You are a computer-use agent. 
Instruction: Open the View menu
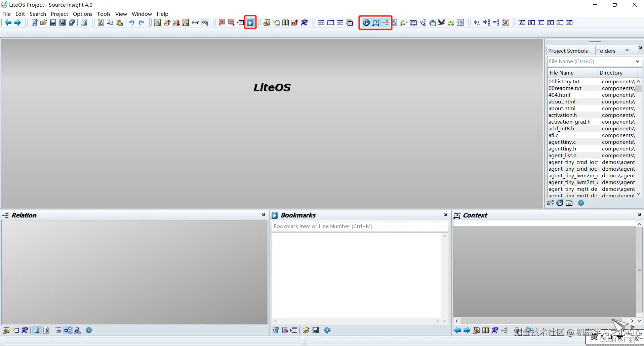(121, 14)
